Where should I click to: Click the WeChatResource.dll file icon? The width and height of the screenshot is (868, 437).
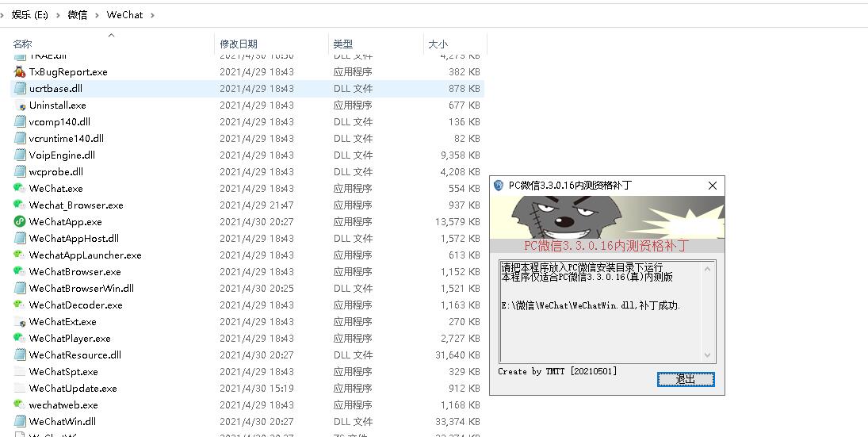(20, 355)
